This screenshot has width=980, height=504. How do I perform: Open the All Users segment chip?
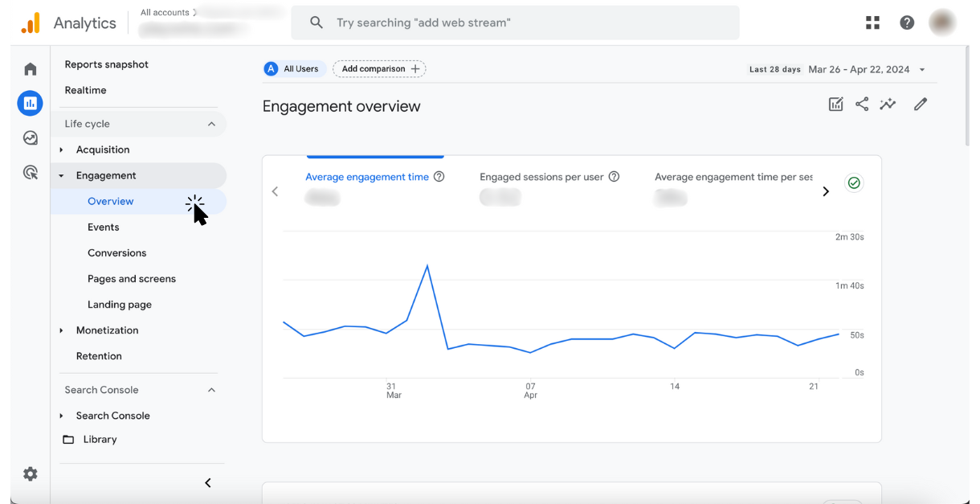tap(293, 68)
